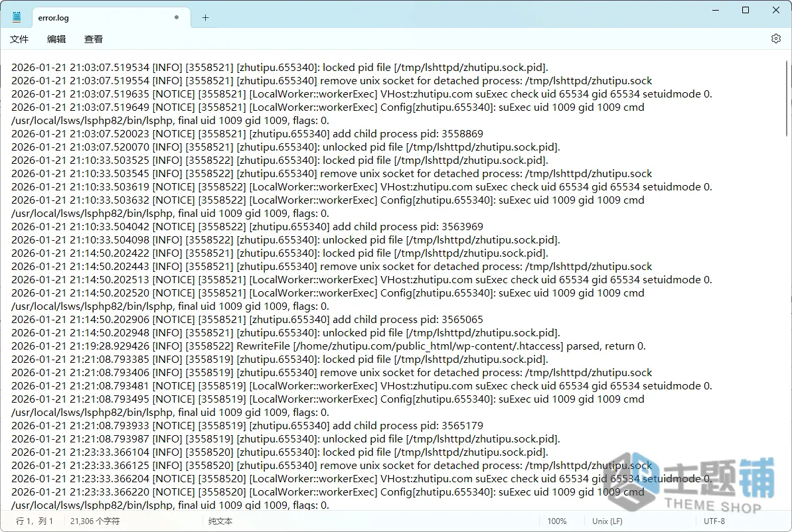
Task: Click the line with child pid 3565065
Action: tap(247, 320)
